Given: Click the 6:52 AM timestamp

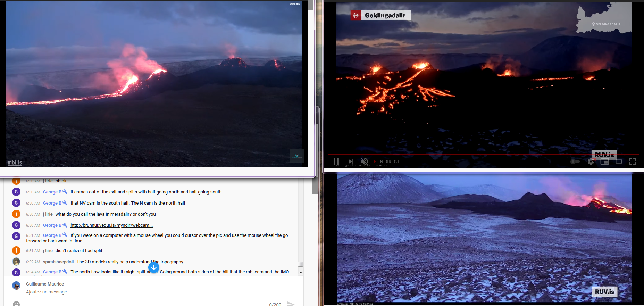Looking at the screenshot, I should (33, 262).
